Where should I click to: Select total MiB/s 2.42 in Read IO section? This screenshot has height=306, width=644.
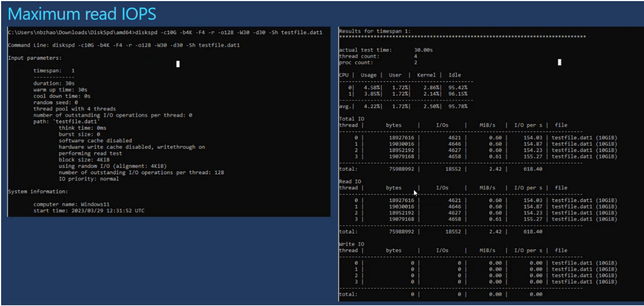(x=496, y=231)
